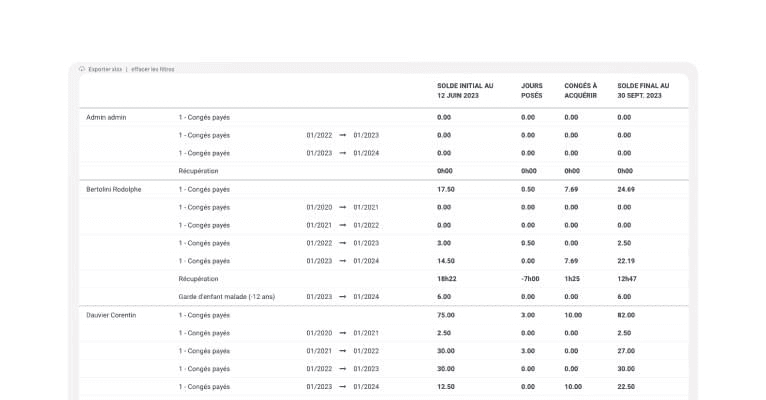Clear filters with effacer les filtres

click(x=152, y=69)
